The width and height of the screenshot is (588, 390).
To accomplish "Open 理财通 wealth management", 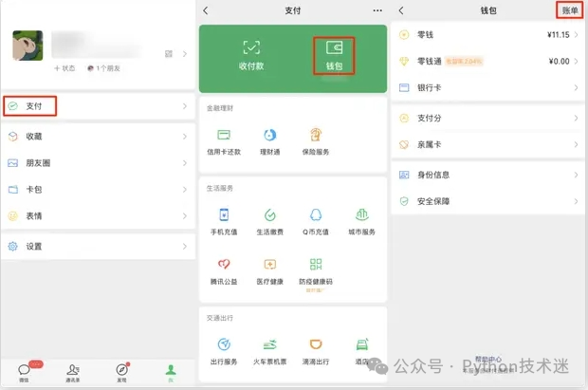I will click(270, 142).
